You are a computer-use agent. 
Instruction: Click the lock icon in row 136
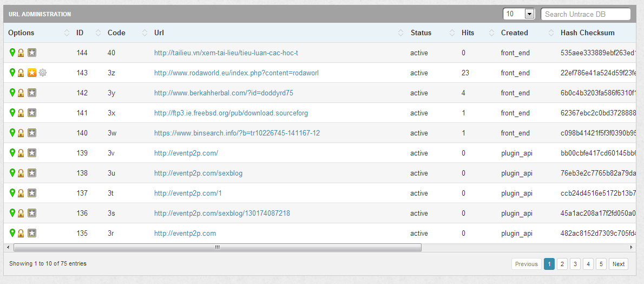point(21,213)
